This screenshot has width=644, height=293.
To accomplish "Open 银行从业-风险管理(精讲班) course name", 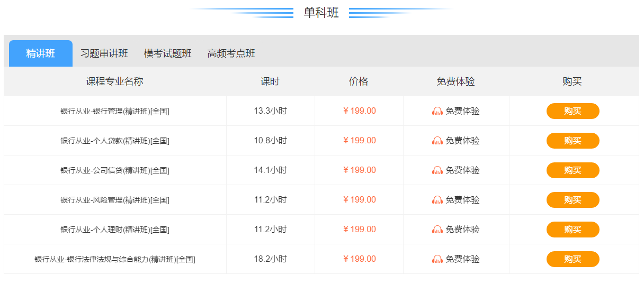I will (115, 200).
